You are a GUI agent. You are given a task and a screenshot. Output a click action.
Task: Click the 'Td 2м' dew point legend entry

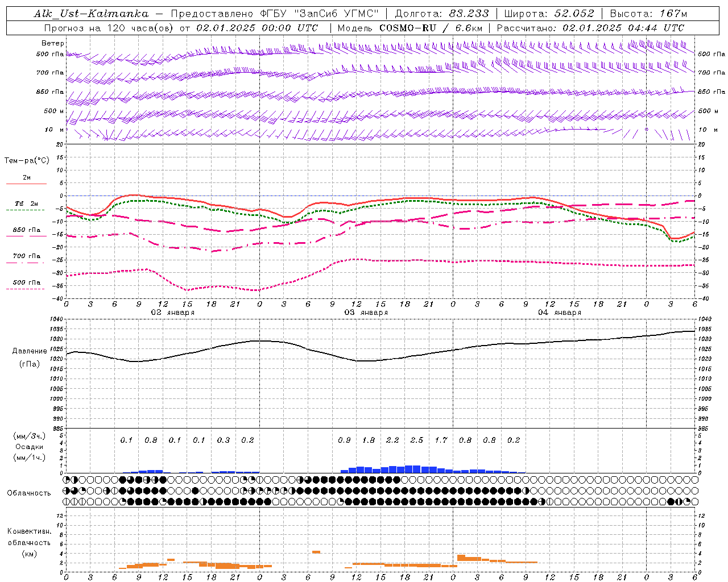click(27, 203)
